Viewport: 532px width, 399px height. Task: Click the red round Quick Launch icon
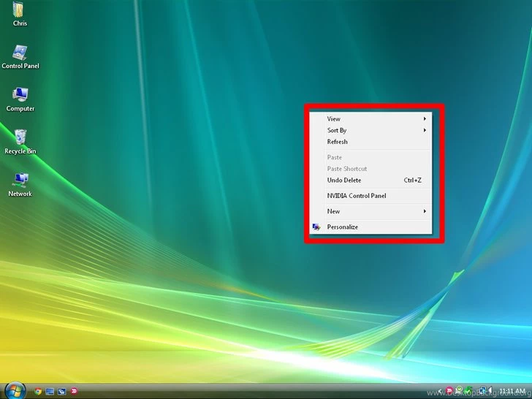(74, 391)
